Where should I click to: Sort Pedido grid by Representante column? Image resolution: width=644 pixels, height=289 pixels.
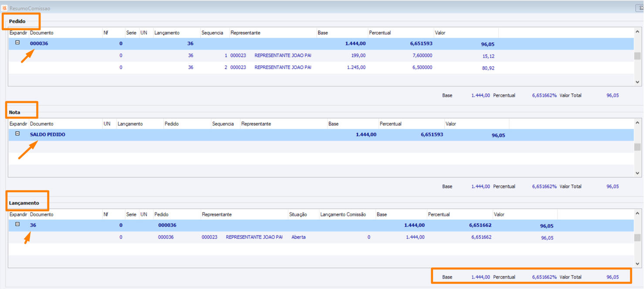click(245, 33)
